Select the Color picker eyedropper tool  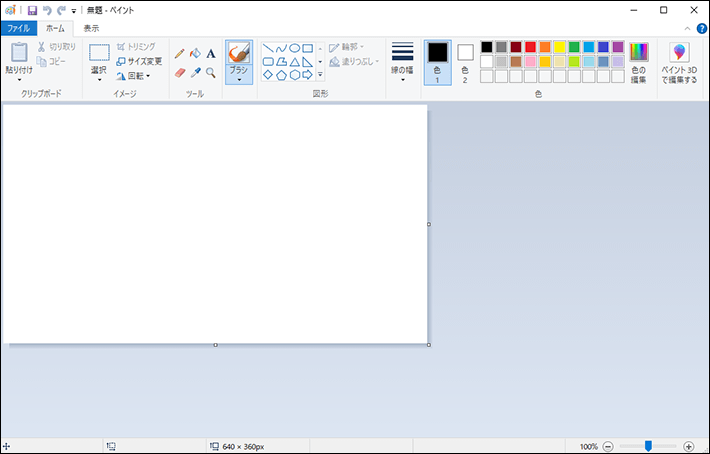click(x=195, y=72)
